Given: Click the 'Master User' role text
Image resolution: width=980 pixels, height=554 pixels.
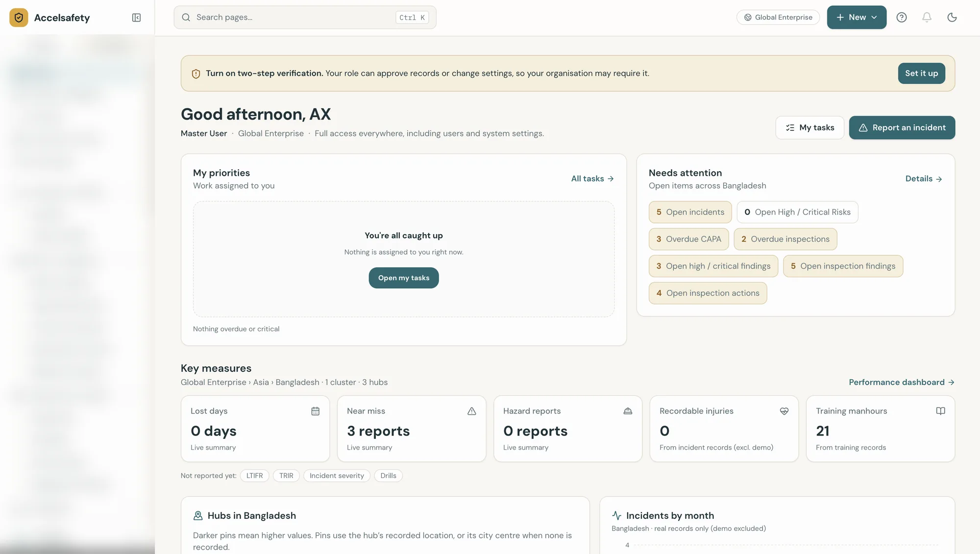Looking at the screenshot, I should click(x=204, y=134).
